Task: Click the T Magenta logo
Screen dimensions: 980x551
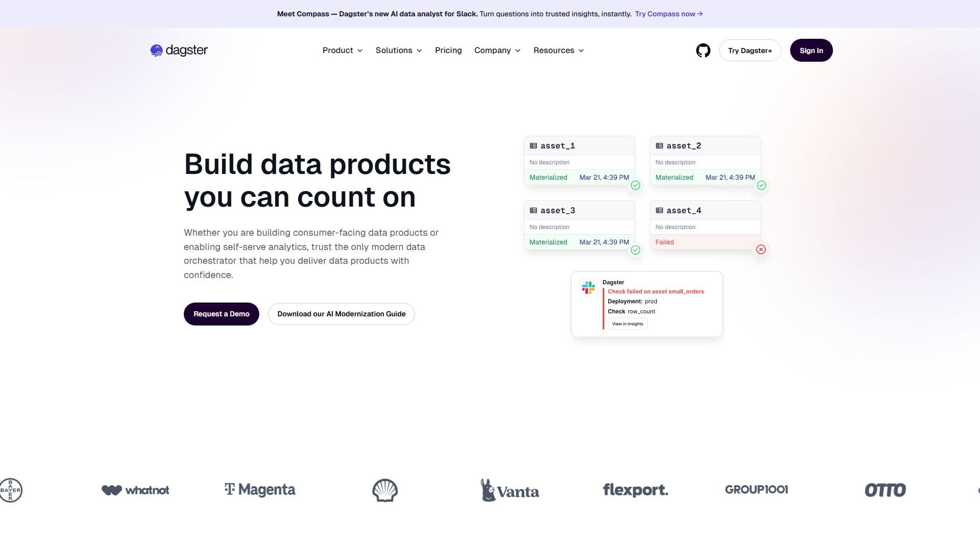Action: point(260,490)
